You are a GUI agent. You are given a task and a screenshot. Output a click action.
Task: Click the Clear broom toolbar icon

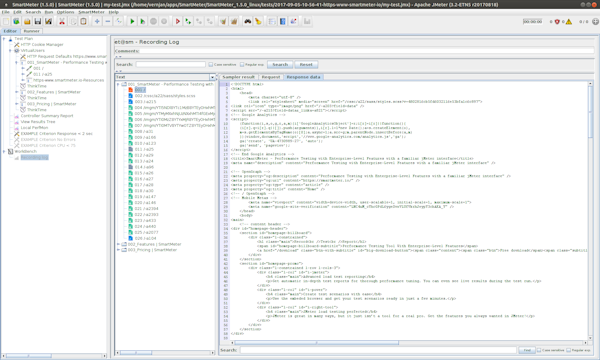[x=223, y=21]
